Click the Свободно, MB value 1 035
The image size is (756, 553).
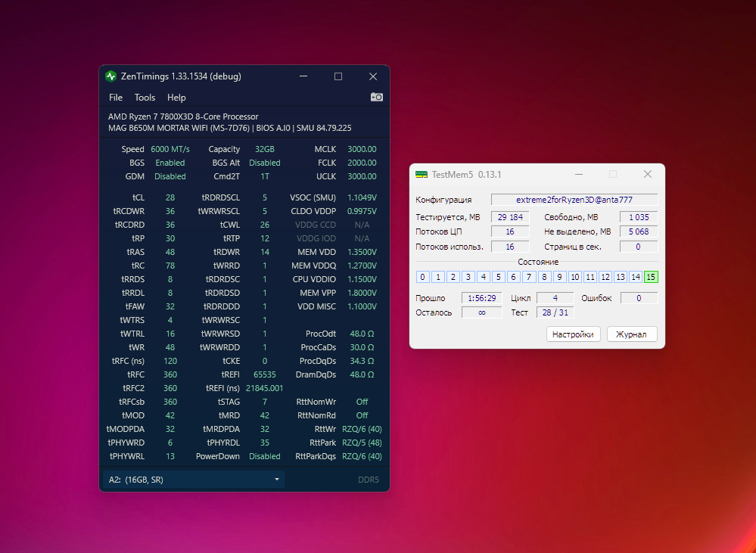tap(639, 217)
